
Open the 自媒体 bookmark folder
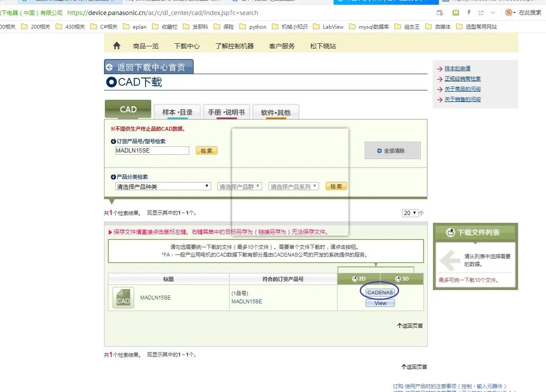pos(438,27)
